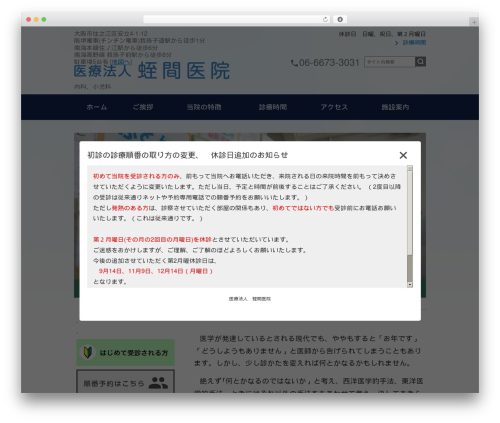Screen dimensions: 500x423
Task: Click popup scrollbar up arrow
Action: [410, 168]
